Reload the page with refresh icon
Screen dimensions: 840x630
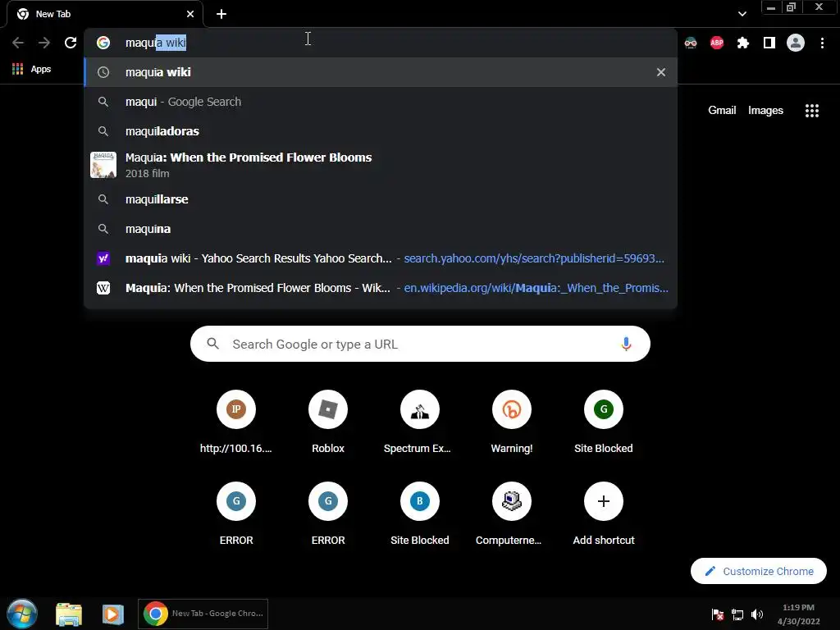pyautogui.click(x=71, y=43)
